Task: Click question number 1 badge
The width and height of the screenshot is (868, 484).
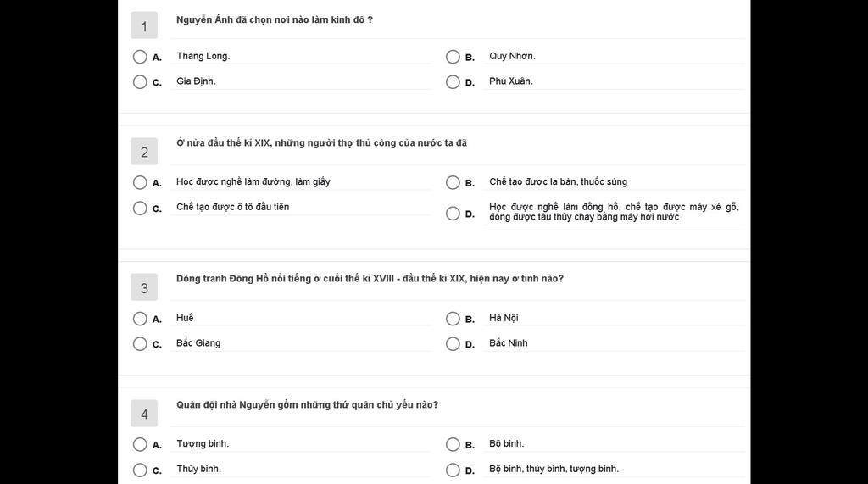Action: (144, 25)
